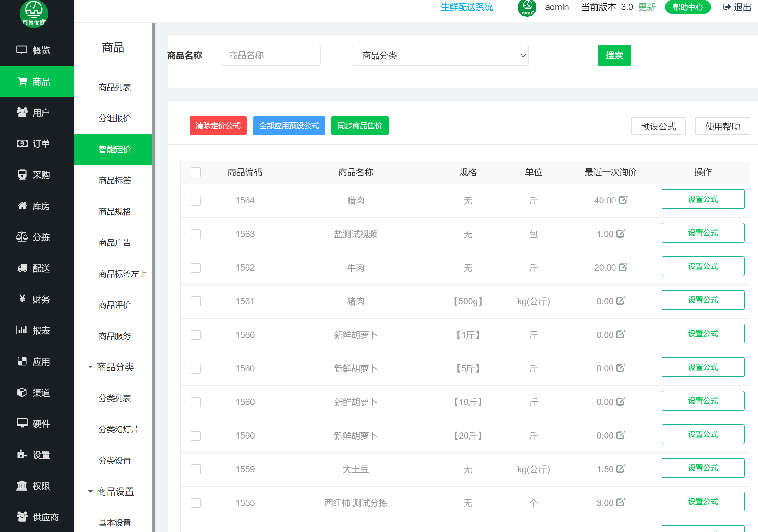
Task: Click the edit icon for 大土豆's 1.50 price
Action: coord(620,469)
